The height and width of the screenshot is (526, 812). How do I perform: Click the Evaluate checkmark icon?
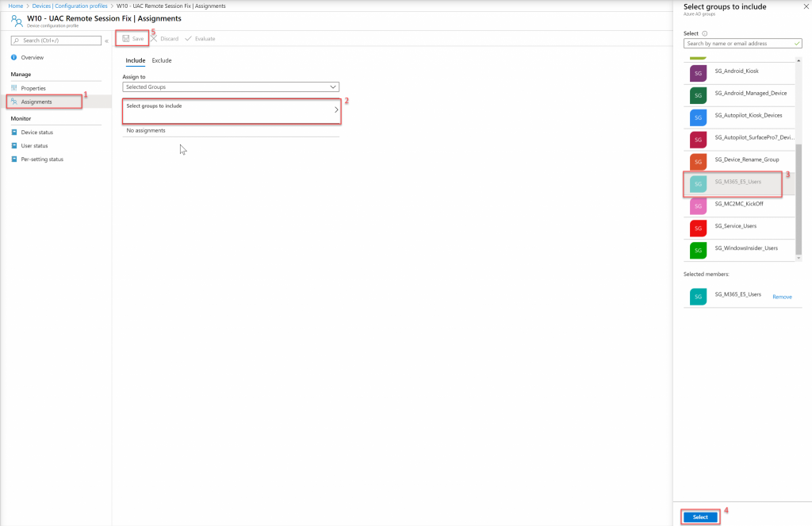189,39
